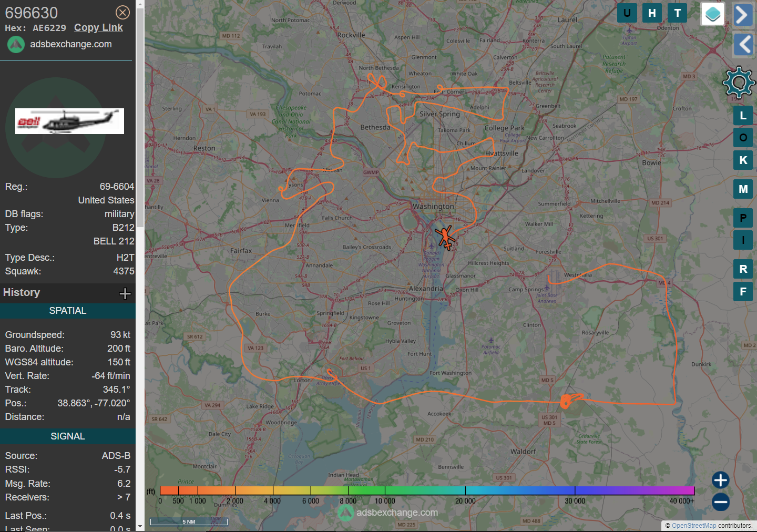Copy link for hex AE6229
This screenshot has width=757, height=532.
(x=98, y=28)
